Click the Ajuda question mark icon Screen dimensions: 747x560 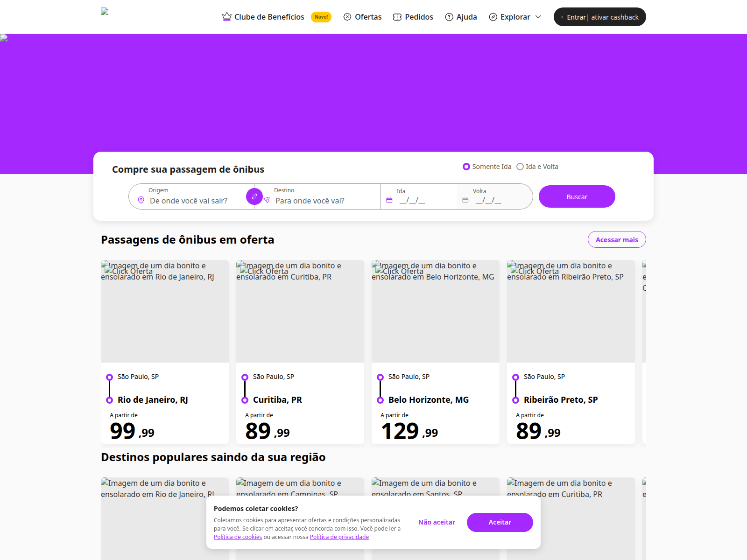[449, 17]
